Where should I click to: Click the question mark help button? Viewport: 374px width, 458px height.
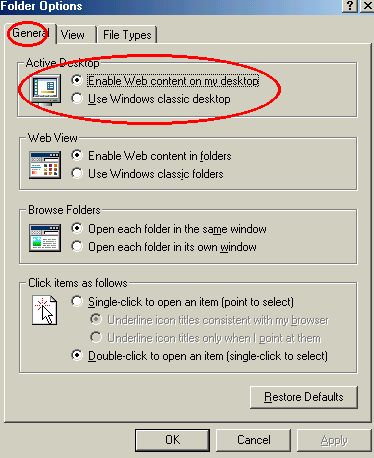(350, 6)
